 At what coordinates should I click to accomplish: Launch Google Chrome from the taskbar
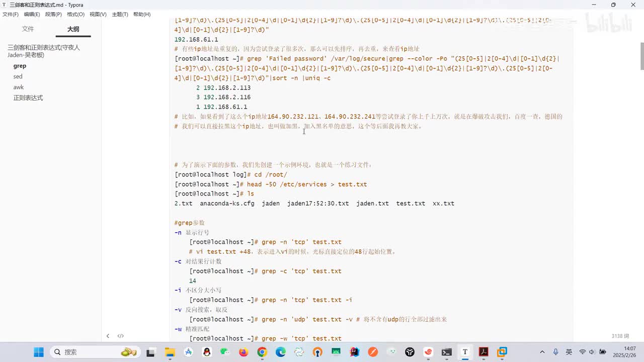pos(262,352)
